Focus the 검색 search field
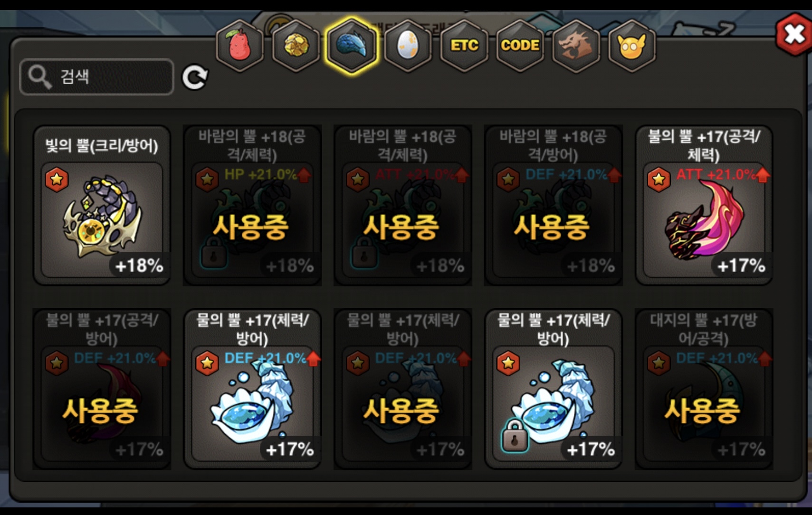Image resolution: width=812 pixels, height=515 pixels. click(x=97, y=76)
